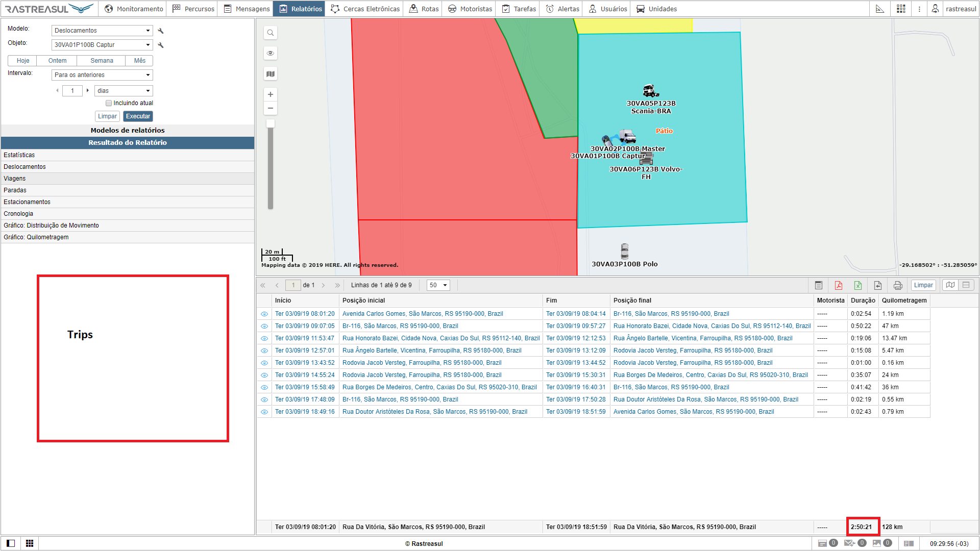980x551 pixels.
Task: Open wrench settings next to Modelo
Action: 161,31
